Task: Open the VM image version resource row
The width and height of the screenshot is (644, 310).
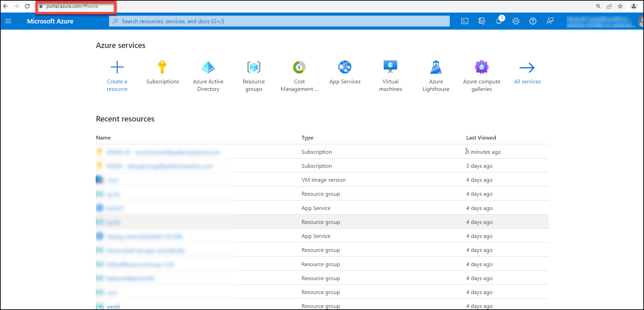Action: pos(322,180)
